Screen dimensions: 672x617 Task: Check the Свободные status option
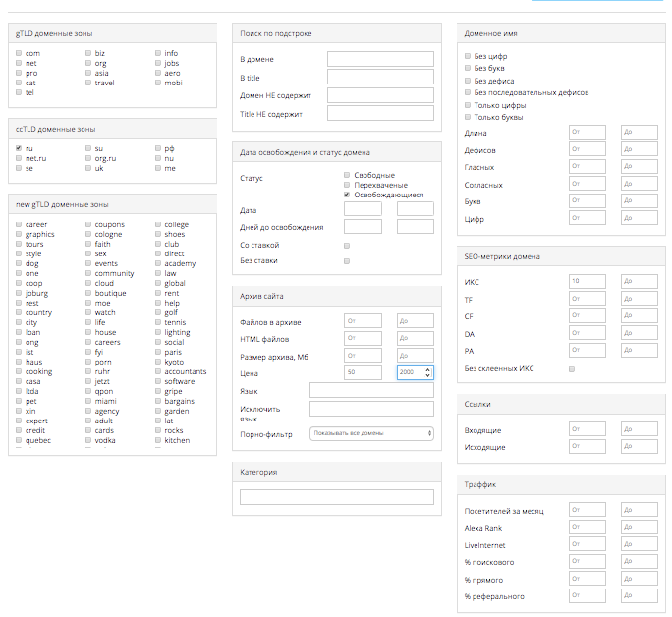[347, 175]
